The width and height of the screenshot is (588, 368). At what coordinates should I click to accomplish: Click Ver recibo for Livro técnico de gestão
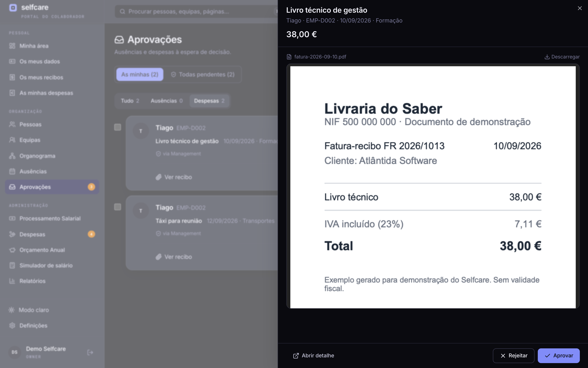tap(174, 177)
